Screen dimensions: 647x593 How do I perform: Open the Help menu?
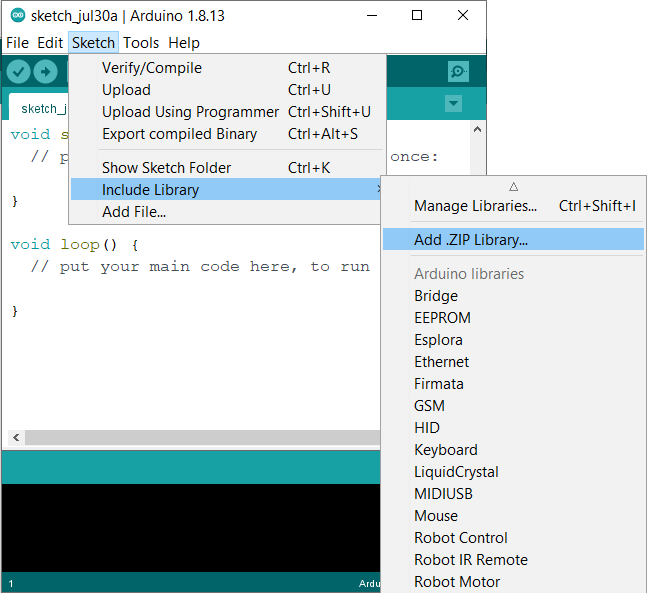coord(184,43)
